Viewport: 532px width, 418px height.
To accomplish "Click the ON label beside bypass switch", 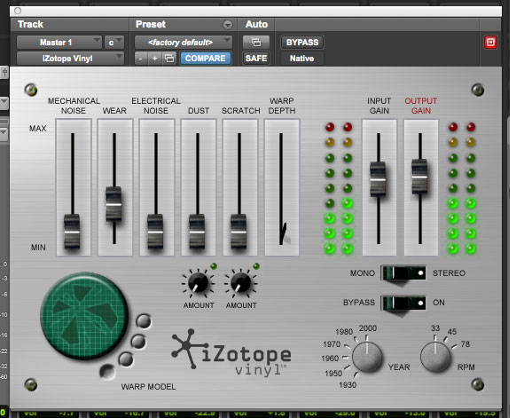I will point(438,303).
